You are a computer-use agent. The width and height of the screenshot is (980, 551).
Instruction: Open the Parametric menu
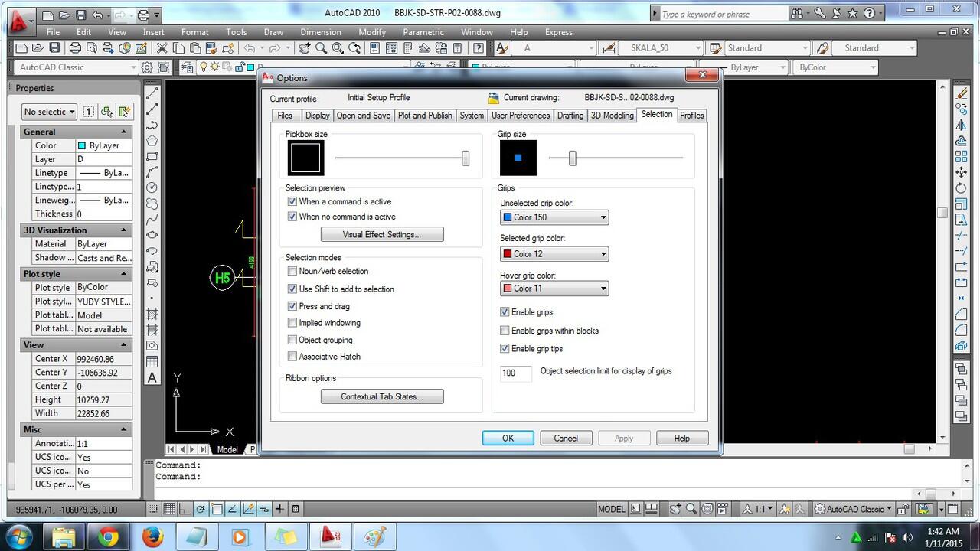click(x=423, y=32)
